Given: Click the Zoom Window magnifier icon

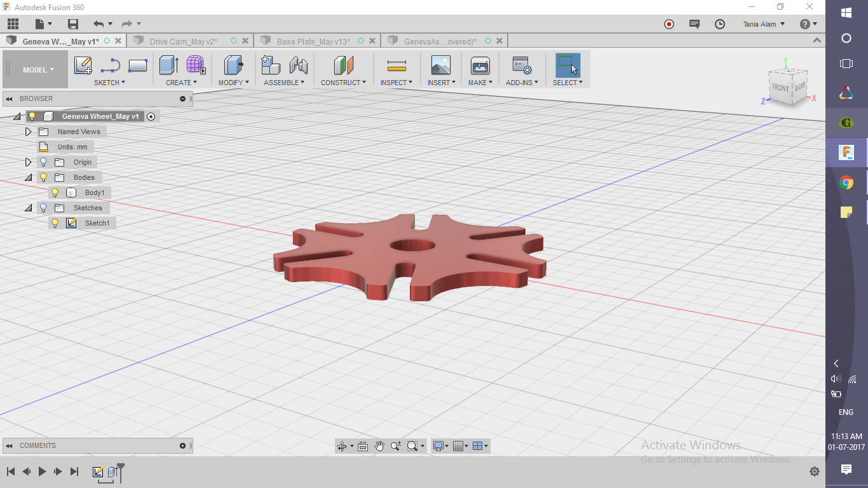Looking at the screenshot, I should coord(412,446).
